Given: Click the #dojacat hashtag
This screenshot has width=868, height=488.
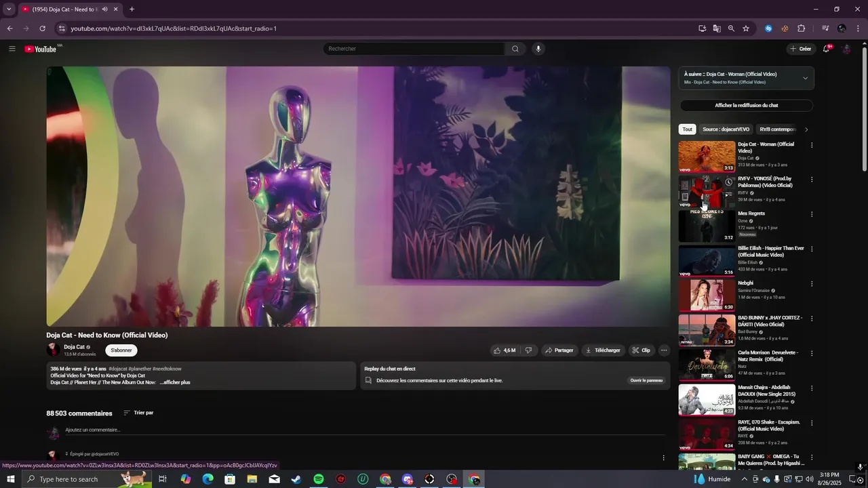Looking at the screenshot, I should click(x=118, y=369).
